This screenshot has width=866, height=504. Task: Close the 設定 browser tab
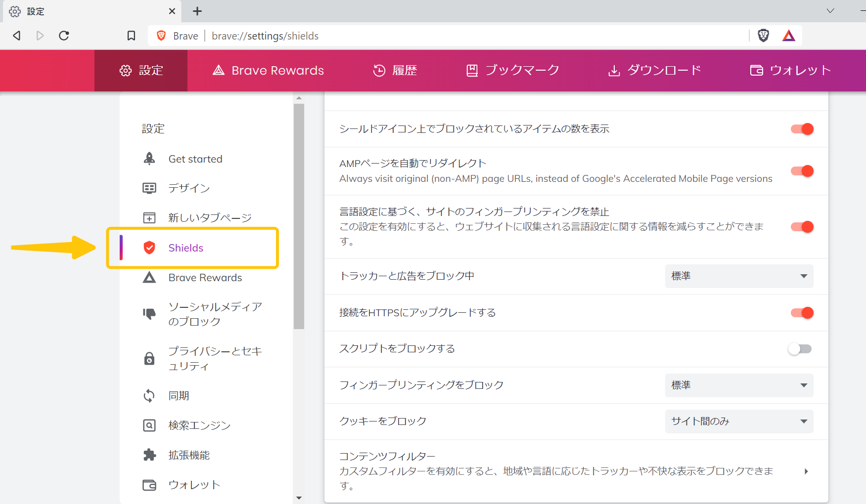click(172, 11)
